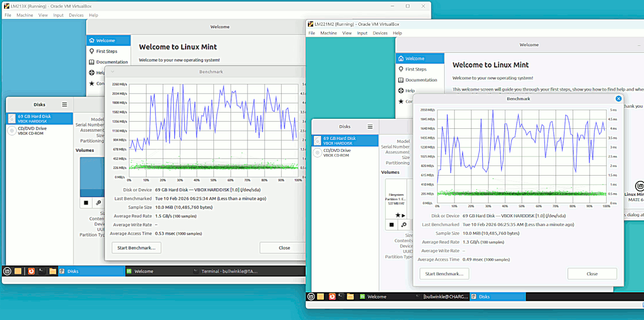The width and height of the screenshot is (644, 320).
Task: Launch Firefox from LM213X taskbar
Action: pyautogui.click(x=31, y=271)
